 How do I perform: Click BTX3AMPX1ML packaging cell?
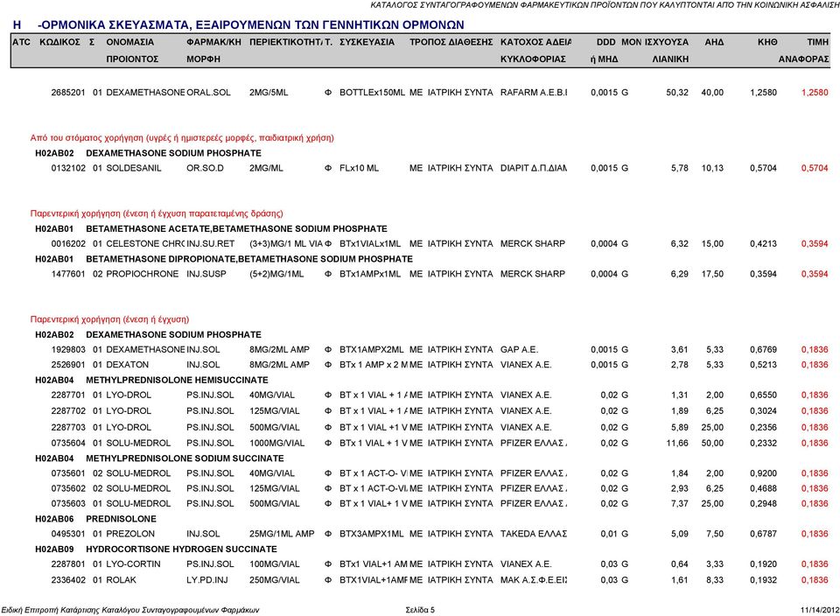click(372, 534)
